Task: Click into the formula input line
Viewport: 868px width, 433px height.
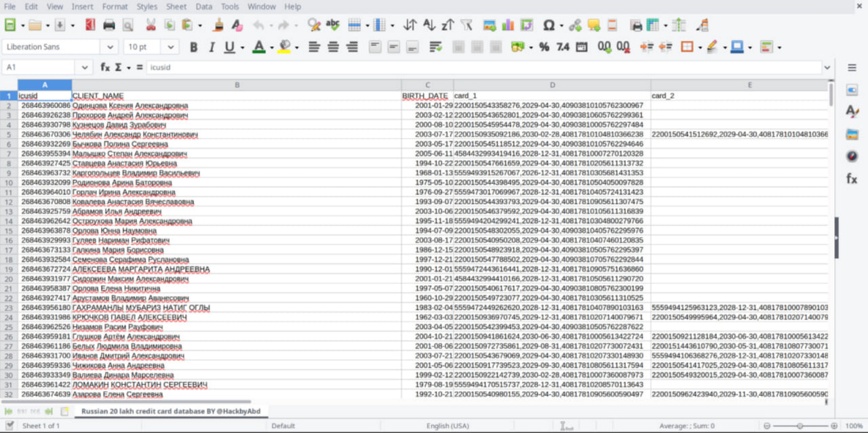Action: [x=484, y=67]
